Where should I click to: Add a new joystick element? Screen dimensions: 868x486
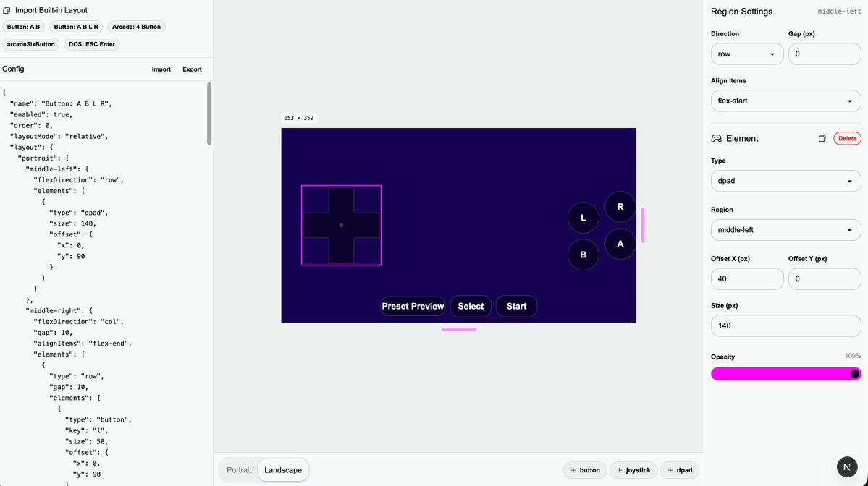633,470
